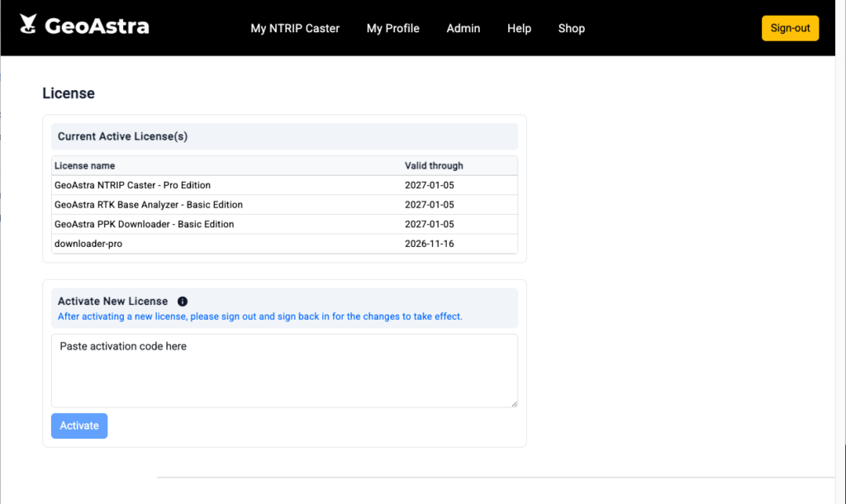Click the 2026-11-16 expiry date cell
This screenshot has width=846, height=504.
[x=430, y=244]
